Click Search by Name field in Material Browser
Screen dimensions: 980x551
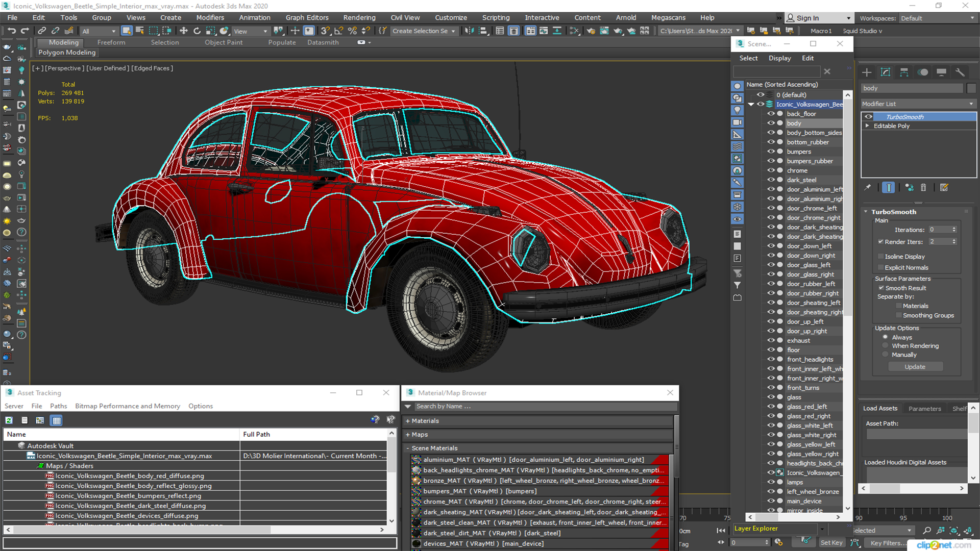coord(546,407)
